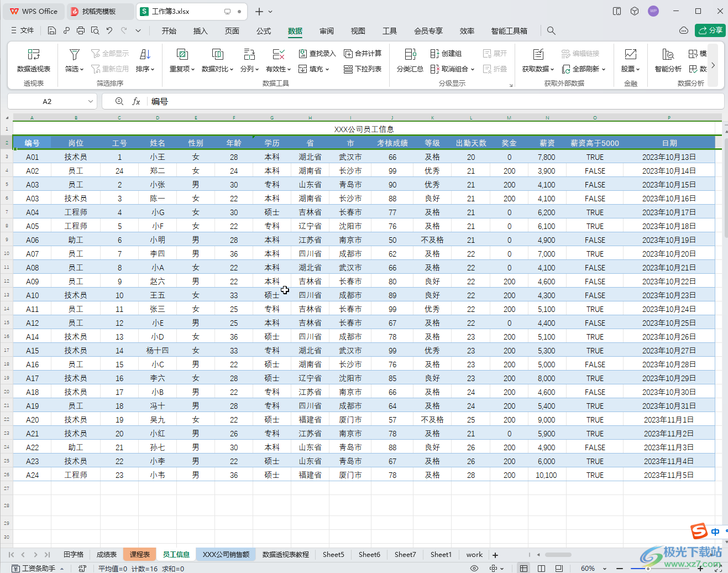
Task: Click the 股票 stocks icon
Action: click(630, 54)
